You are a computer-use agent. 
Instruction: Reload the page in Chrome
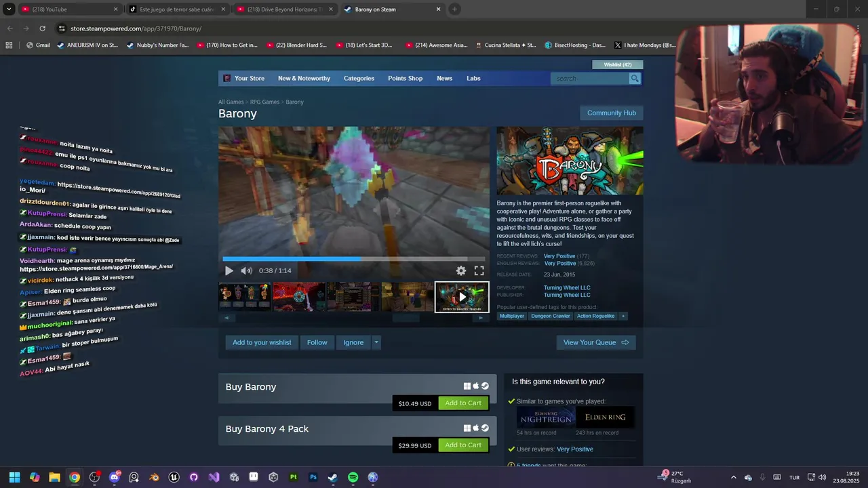click(42, 28)
